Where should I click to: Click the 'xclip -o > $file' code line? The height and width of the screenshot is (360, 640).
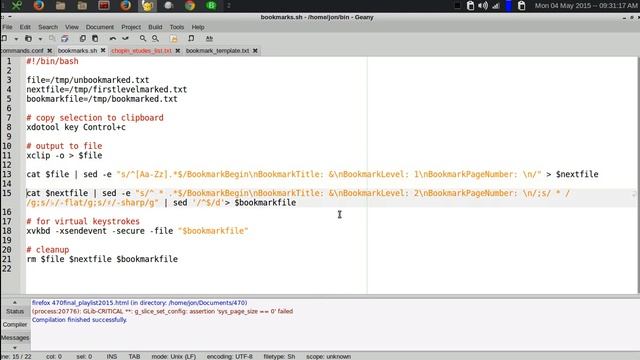pos(64,156)
